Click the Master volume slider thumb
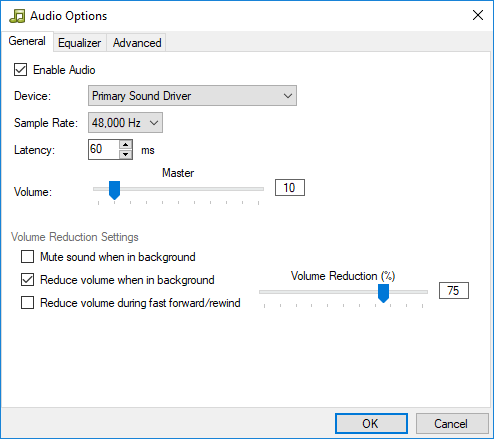Screen dimensions: 494x439 point(114,190)
